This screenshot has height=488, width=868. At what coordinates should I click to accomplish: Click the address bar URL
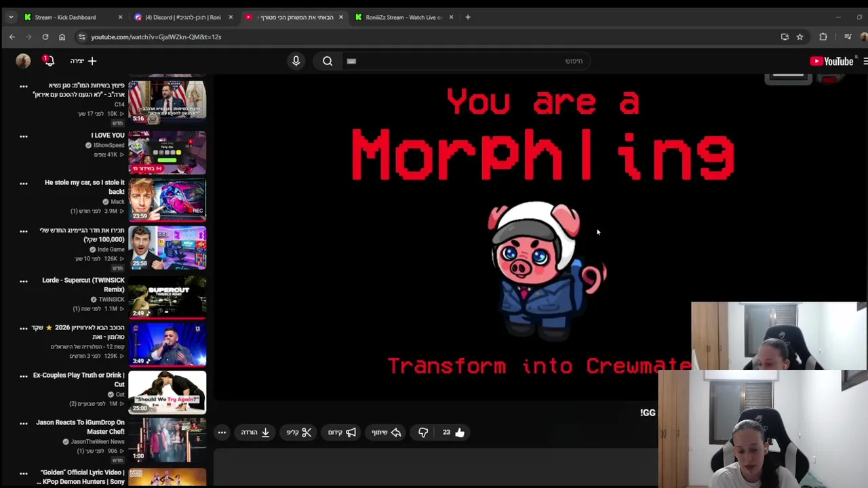click(156, 37)
